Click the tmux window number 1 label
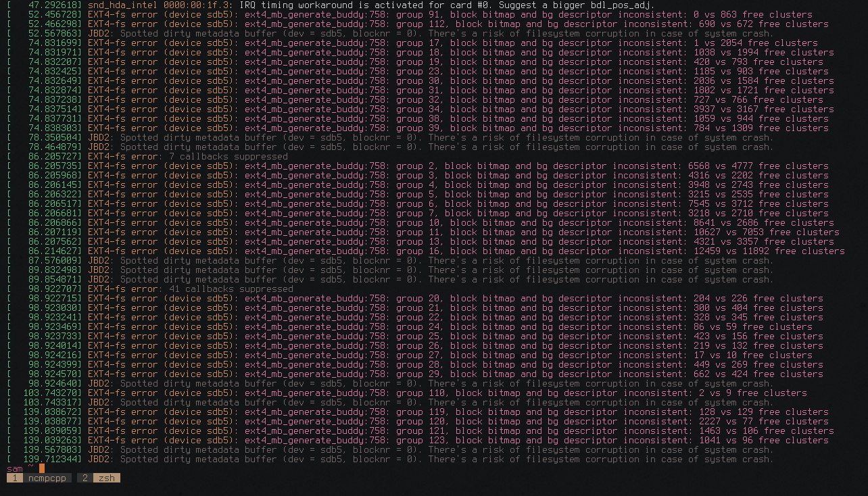The image size is (868, 496). point(15,478)
